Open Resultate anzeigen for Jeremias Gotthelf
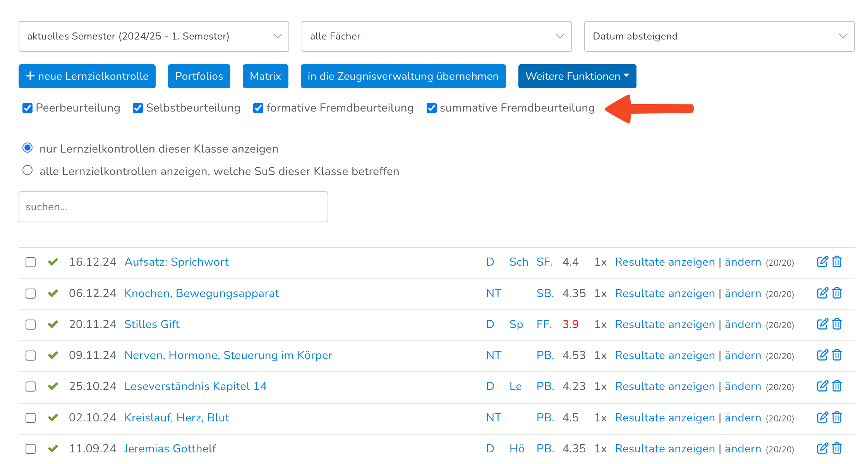Image resolution: width=868 pixels, height=464 pixels. tap(665, 449)
